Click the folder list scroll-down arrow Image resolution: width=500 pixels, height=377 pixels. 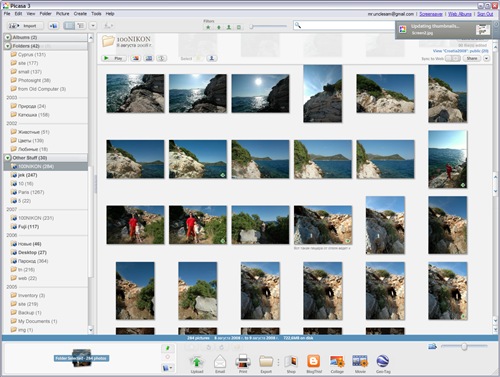click(x=91, y=330)
